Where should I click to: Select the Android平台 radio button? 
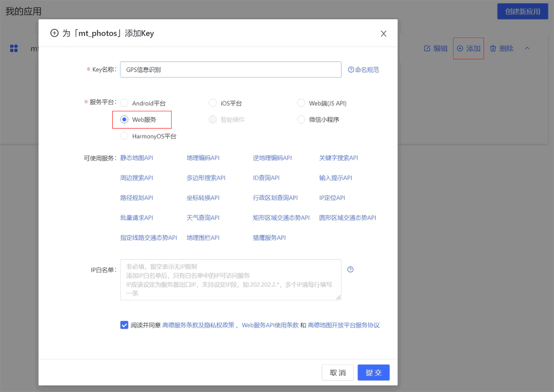point(124,103)
